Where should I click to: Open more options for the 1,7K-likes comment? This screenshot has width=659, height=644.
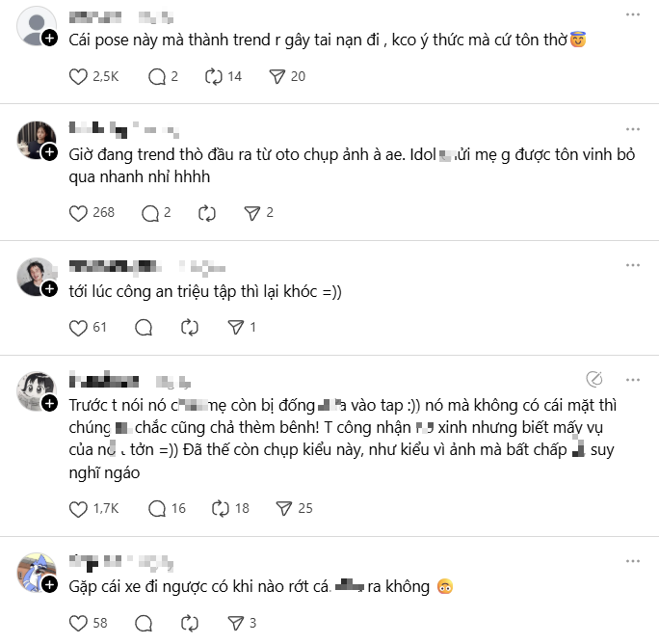pyautogui.click(x=632, y=378)
